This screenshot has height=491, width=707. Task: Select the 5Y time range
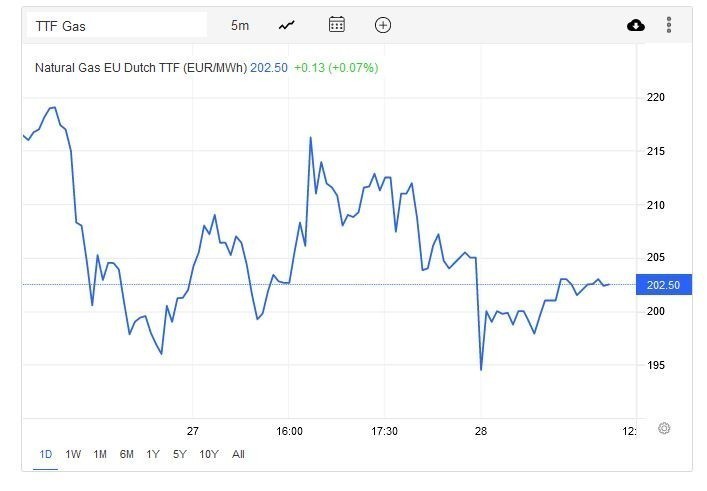[179, 454]
